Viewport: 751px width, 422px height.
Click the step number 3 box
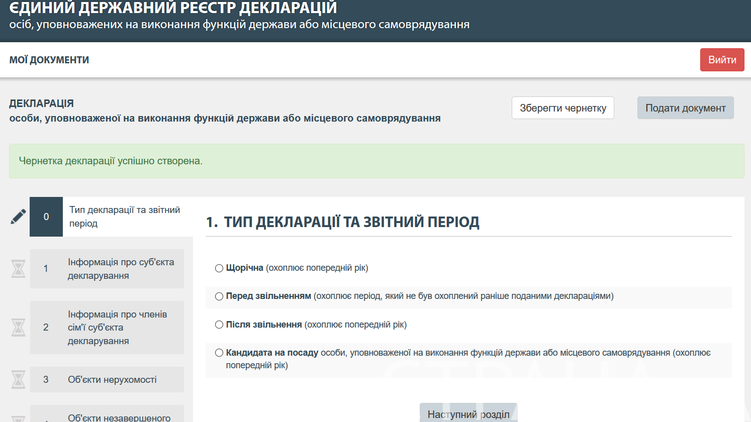46,379
